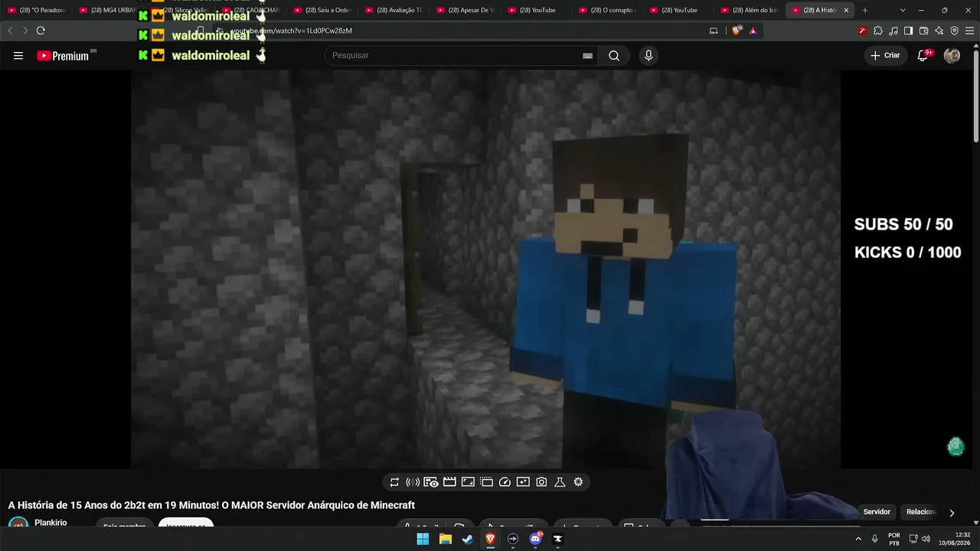980x551 pixels.
Task: Open the Plankirio channel avatar
Action: coord(18,523)
